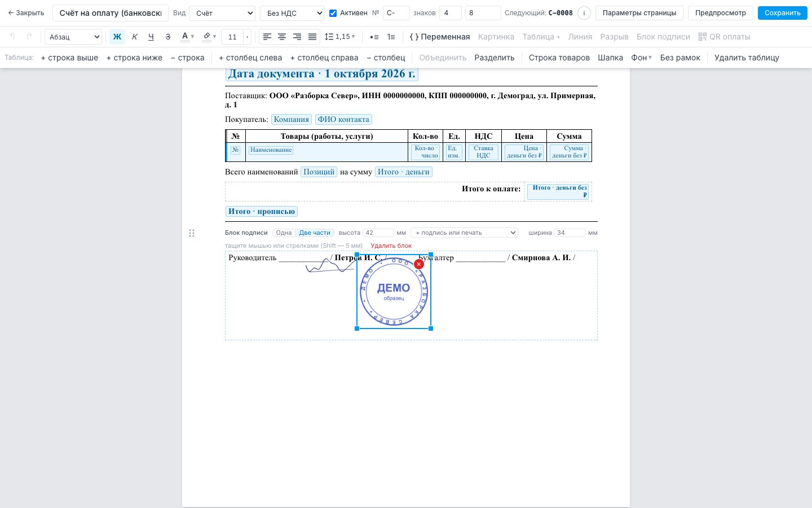
Task: Open the Без НДС dropdown
Action: tap(292, 13)
